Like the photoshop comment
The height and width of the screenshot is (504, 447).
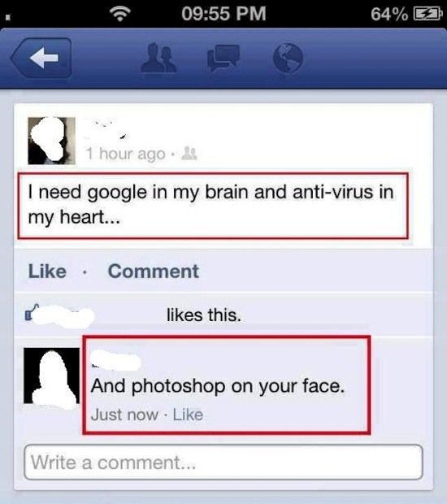point(188,415)
